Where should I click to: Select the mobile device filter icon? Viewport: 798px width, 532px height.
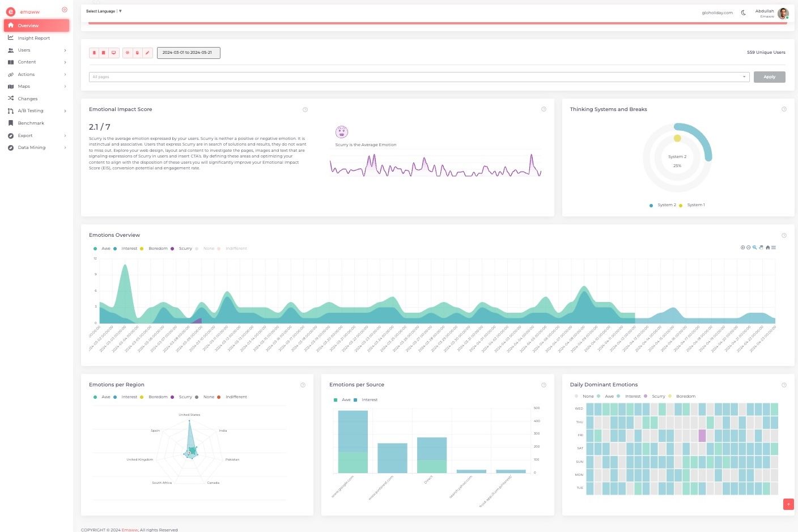click(x=94, y=53)
